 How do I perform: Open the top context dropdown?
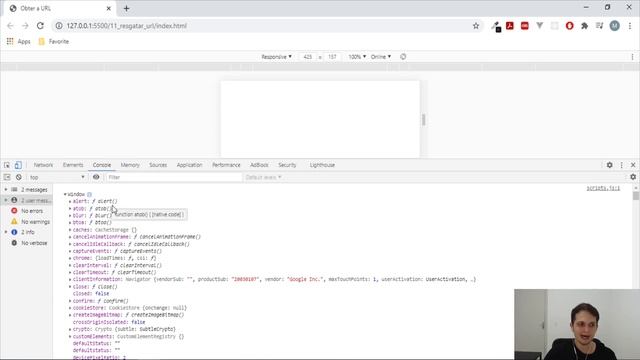[57, 177]
